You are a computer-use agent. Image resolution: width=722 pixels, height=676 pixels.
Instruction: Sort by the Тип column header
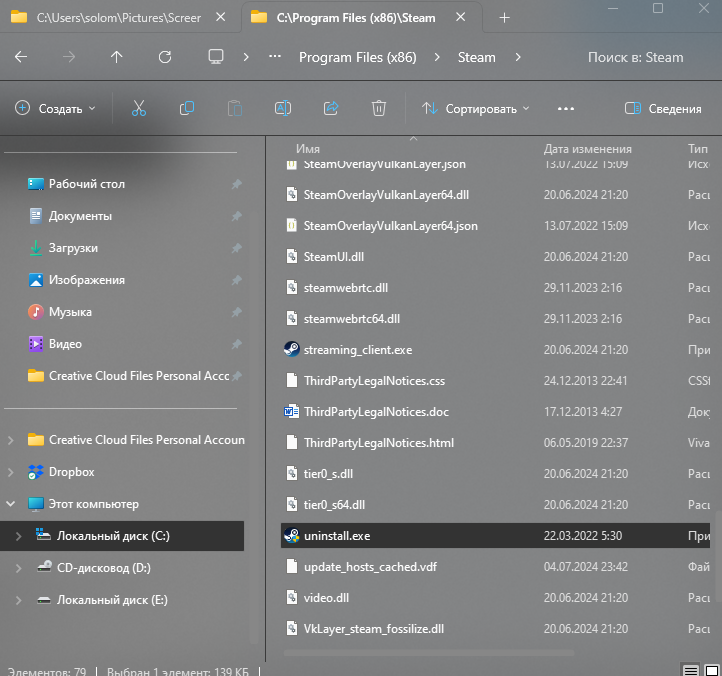point(698,149)
